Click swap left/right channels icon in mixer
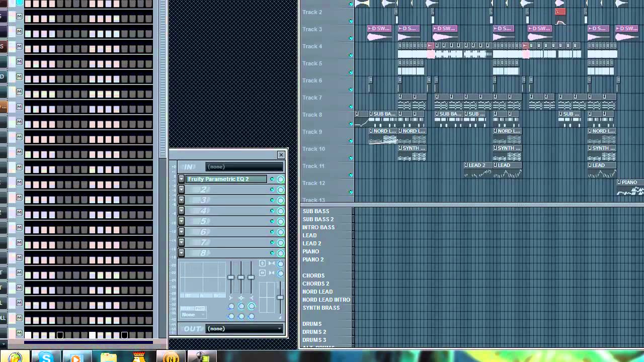The height and width of the screenshot is (362, 644). (x=262, y=273)
